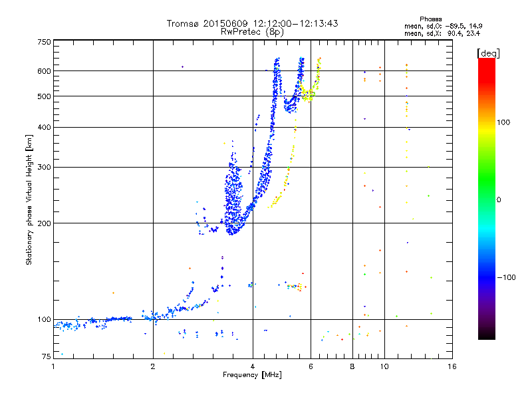Click x-axis tick label '1'
The image size is (532, 399).
pyautogui.click(x=53, y=366)
